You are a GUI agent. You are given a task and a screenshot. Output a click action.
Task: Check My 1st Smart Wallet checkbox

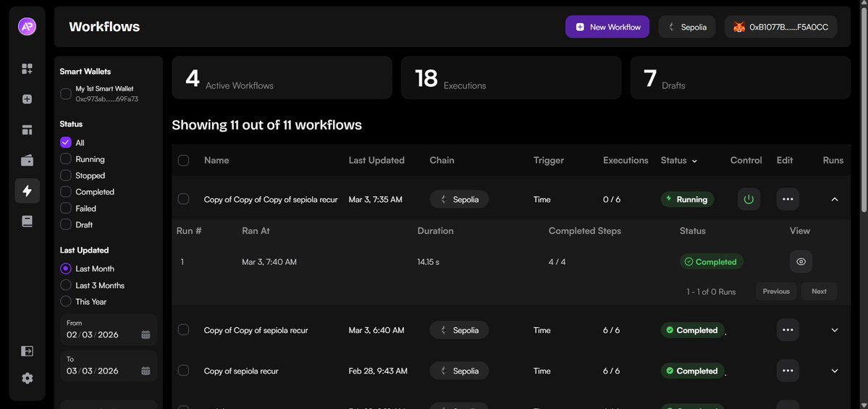tap(65, 93)
